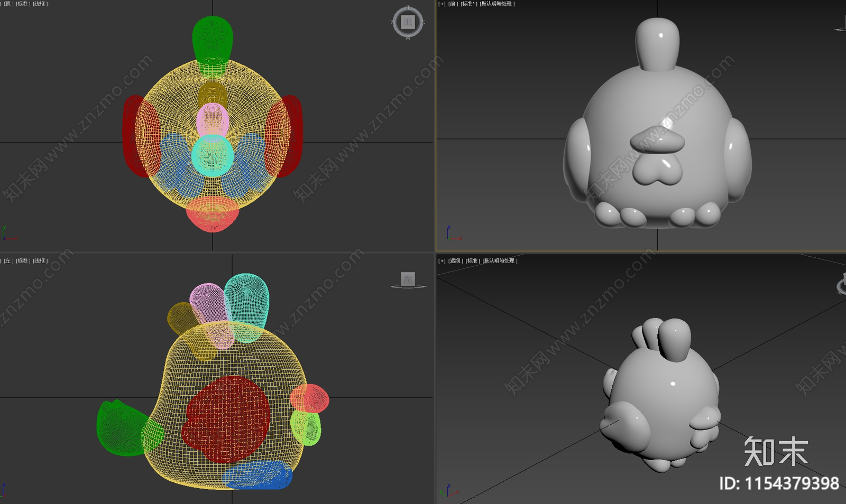Select the blue foot object in left viewport
Screen dimensions: 846x504
[x=258, y=475]
